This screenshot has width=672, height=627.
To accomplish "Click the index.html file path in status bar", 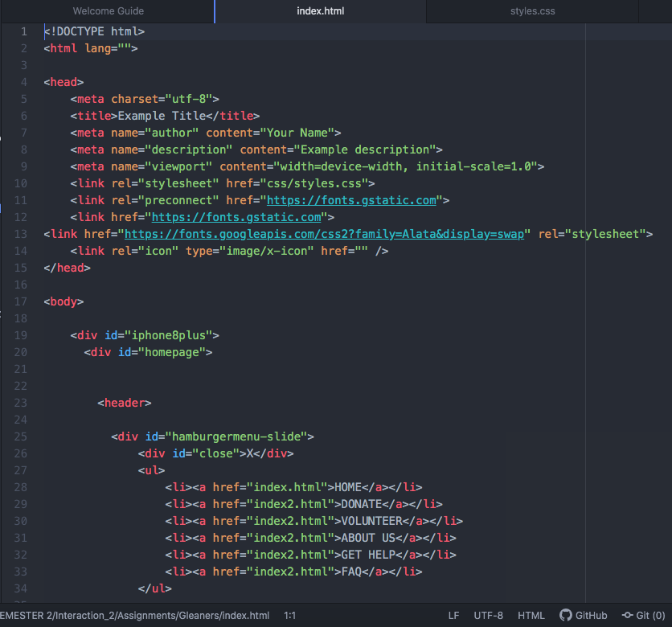I will click(134, 615).
